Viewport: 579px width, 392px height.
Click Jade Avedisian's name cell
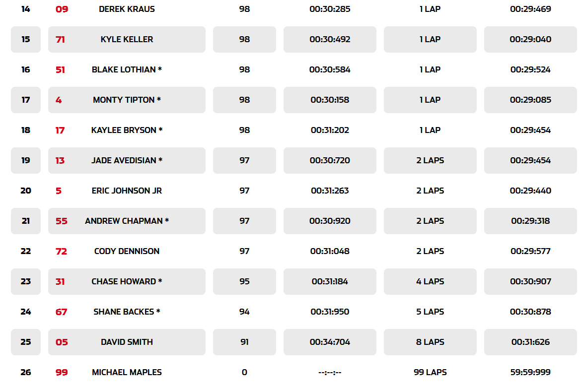[x=127, y=161]
